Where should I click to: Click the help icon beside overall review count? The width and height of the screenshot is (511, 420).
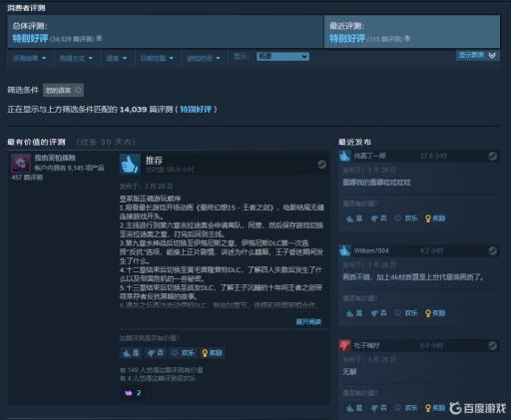click(x=99, y=39)
